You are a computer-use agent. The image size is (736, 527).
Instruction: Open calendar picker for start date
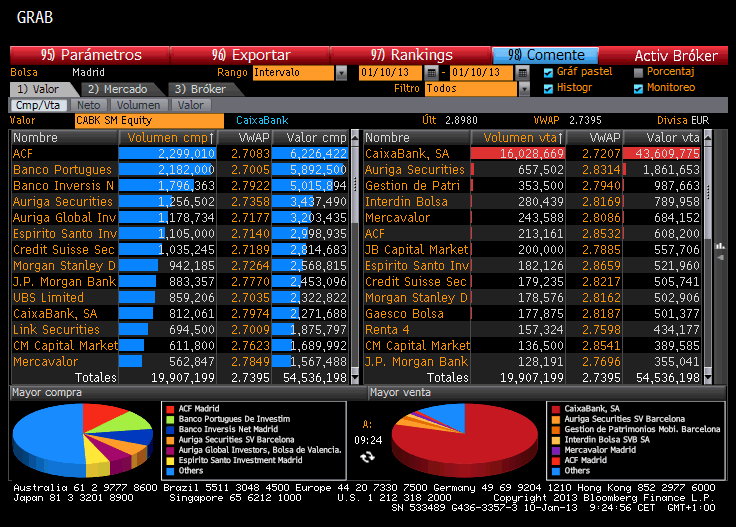tap(431, 73)
